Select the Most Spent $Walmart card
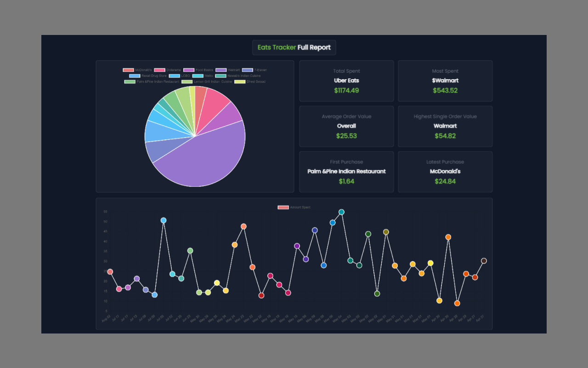 (x=445, y=81)
